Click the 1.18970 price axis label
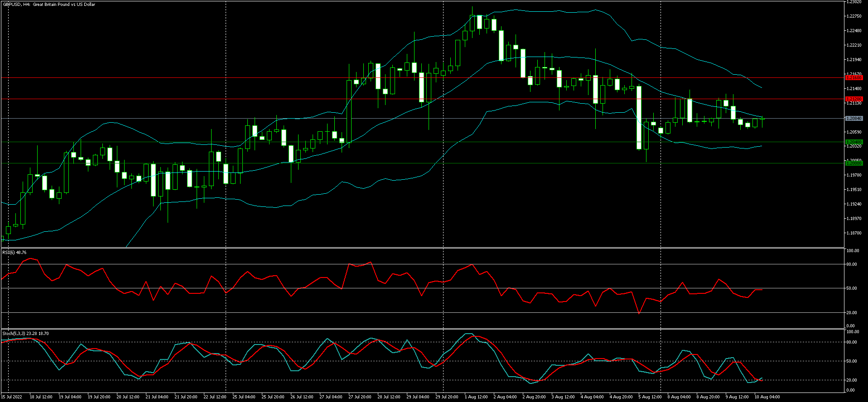 pos(854,219)
